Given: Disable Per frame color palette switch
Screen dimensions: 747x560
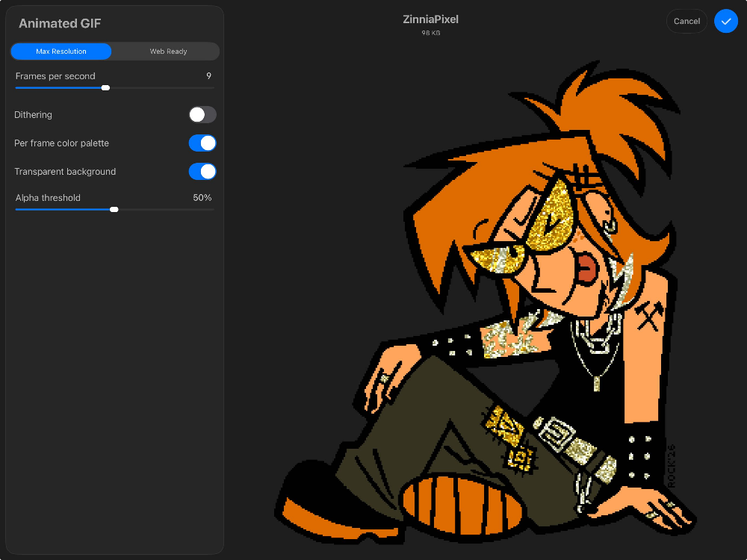Looking at the screenshot, I should click(x=202, y=143).
